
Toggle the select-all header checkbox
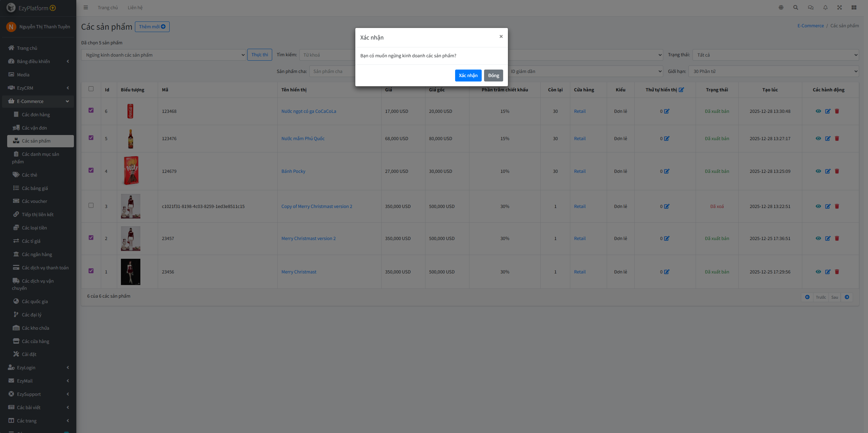coord(91,89)
